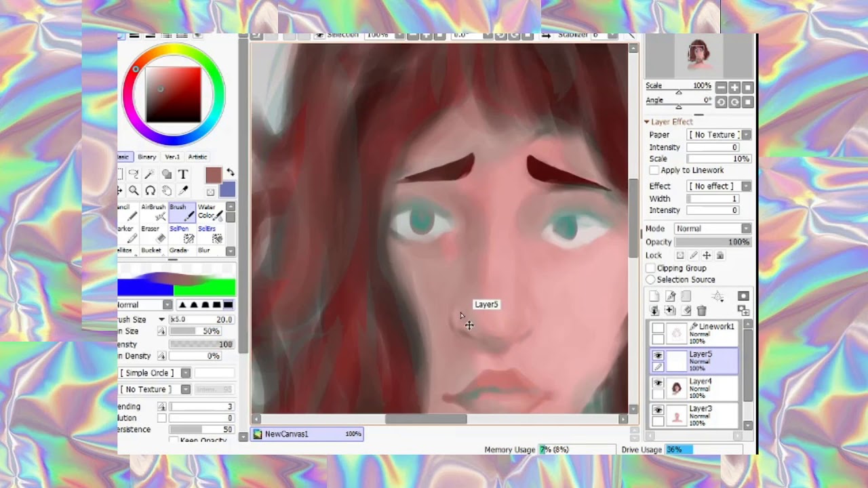Select the SelErs tool
This screenshot has height=488, width=868.
pyautogui.click(x=210, y=234)
